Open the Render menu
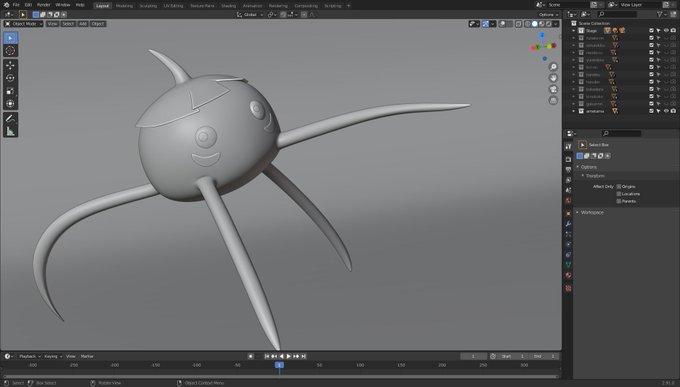The height and width of the screenshot is (387, 680). (x=43, y=5)
